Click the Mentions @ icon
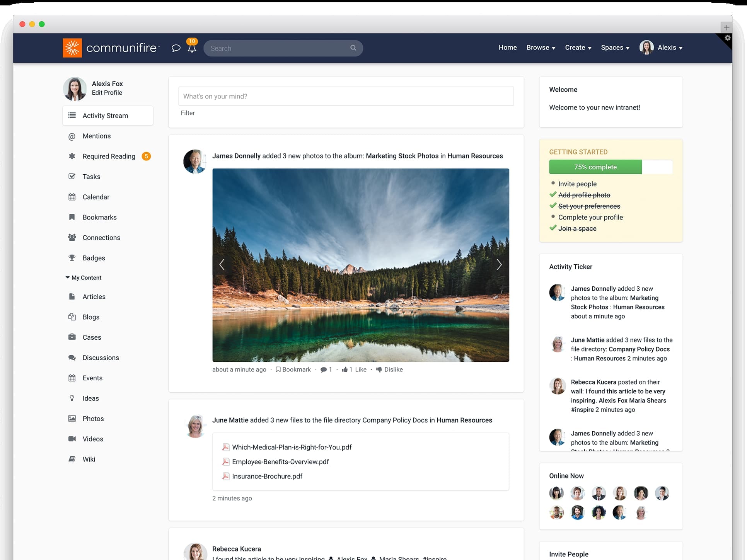 pyautogui.click(x=72, y=136)
